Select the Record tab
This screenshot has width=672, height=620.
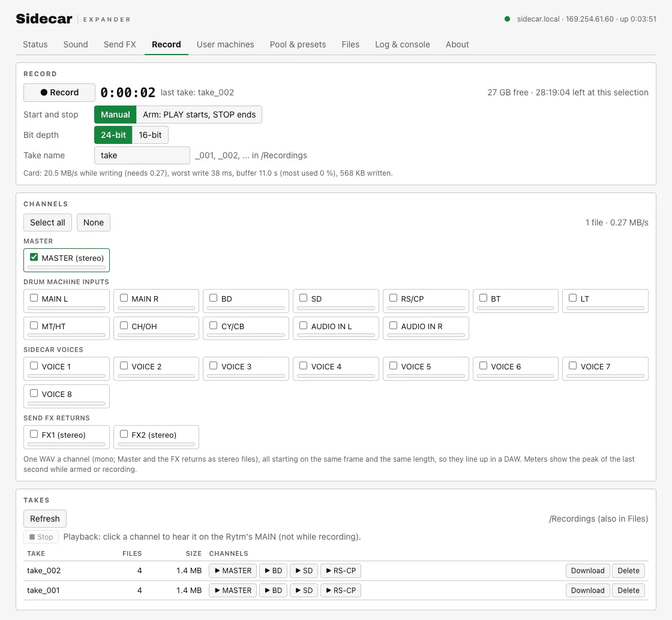pyautogui.click(x=166, y=44)
